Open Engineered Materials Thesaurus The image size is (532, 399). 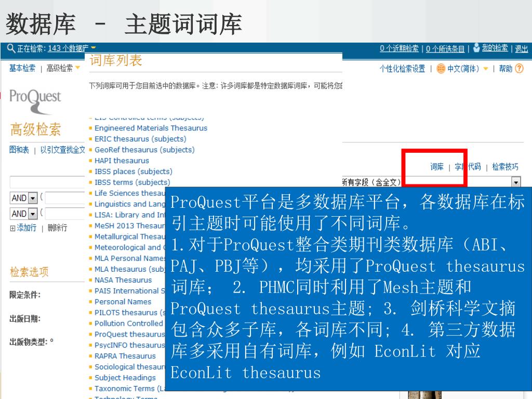(x=151, y=128)
